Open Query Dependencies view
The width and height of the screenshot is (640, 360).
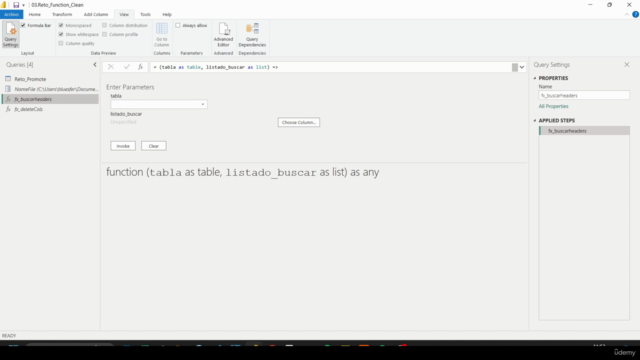point(252,35)
